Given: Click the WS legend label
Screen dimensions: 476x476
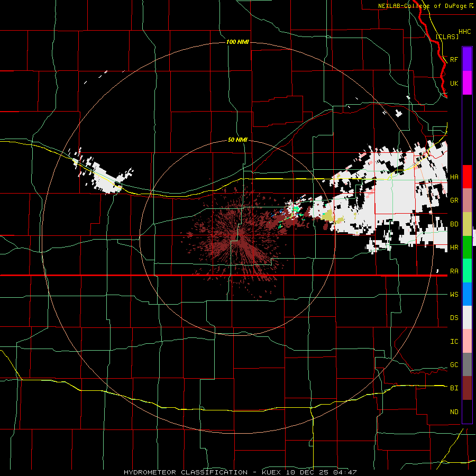Looking at the screenshot, I should 454,295.
